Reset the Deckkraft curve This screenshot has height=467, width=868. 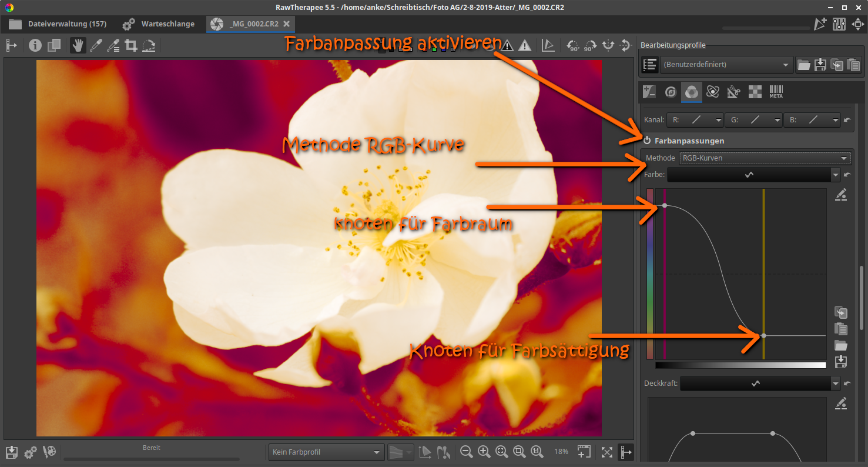[847, 383]
